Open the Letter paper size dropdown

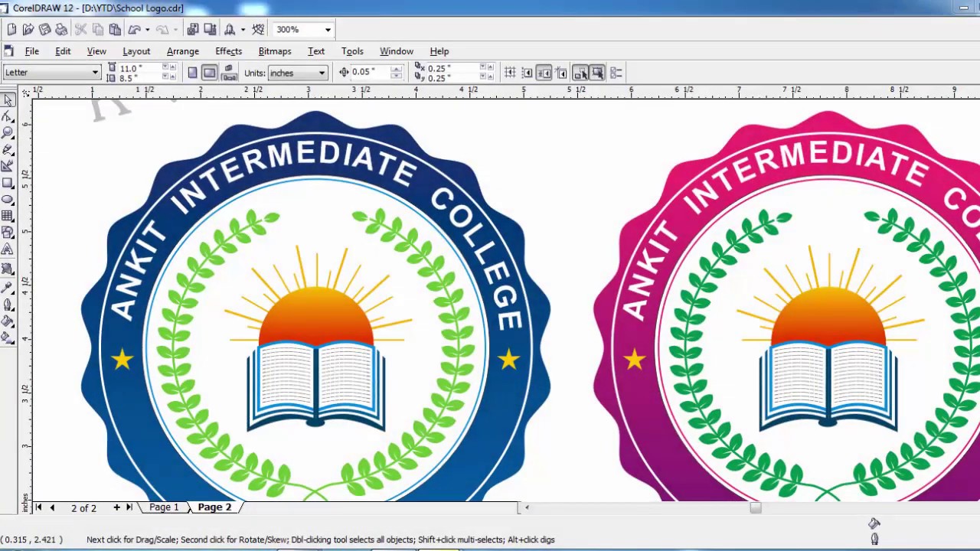click(x=96, y=73)
